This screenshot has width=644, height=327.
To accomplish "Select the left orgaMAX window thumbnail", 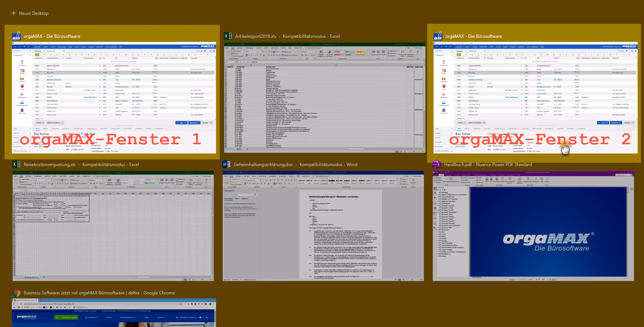I will tap(114, 98).
